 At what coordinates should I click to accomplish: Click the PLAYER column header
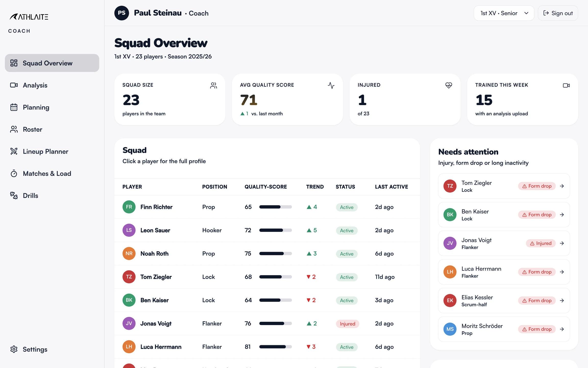tap(132, 187)
